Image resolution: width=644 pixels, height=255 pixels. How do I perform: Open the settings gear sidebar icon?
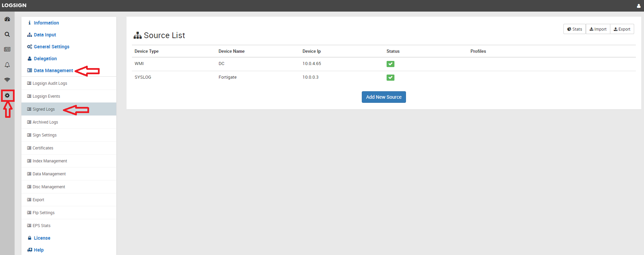point(7,95)
